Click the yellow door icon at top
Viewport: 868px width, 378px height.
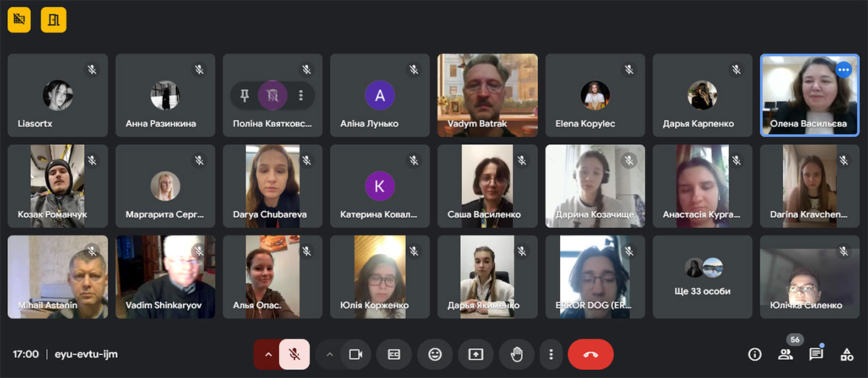(x=54, y=20)
